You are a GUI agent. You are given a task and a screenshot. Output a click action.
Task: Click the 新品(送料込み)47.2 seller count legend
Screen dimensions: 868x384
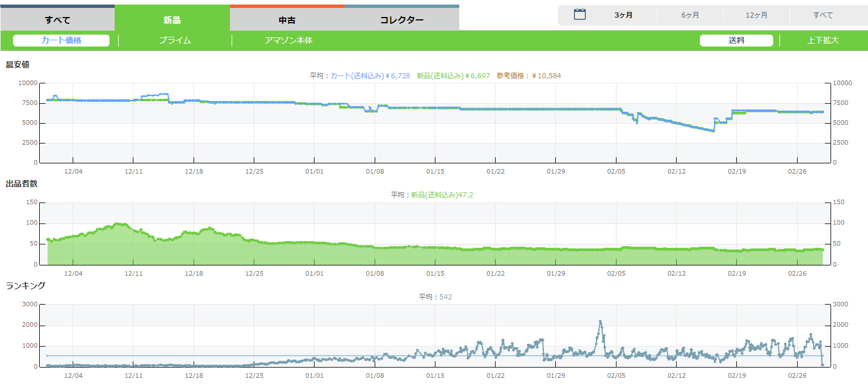pyautogui.click(x=442, y=195)
